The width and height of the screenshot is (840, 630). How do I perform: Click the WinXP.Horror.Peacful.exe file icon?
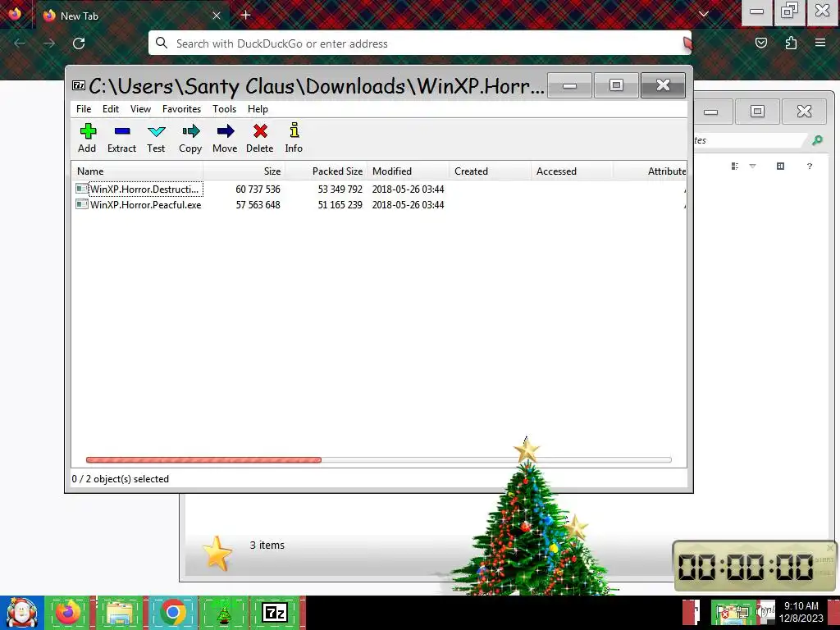[82, 204]
